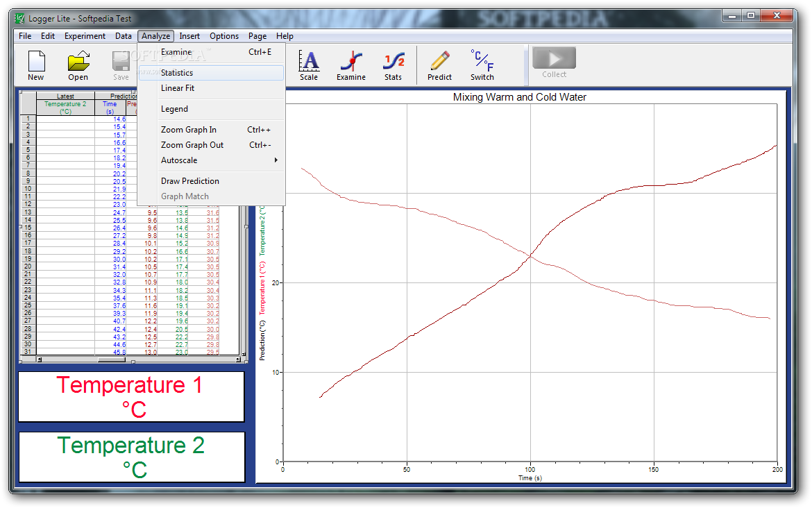
Task: Click the Time (s) column header
Action: tap(110, 107)
